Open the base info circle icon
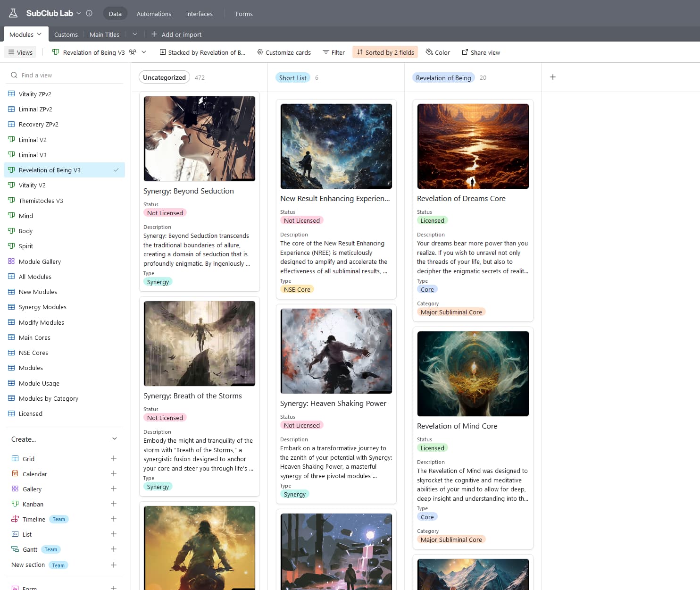700x590 pixels. [x=89, y=13]
